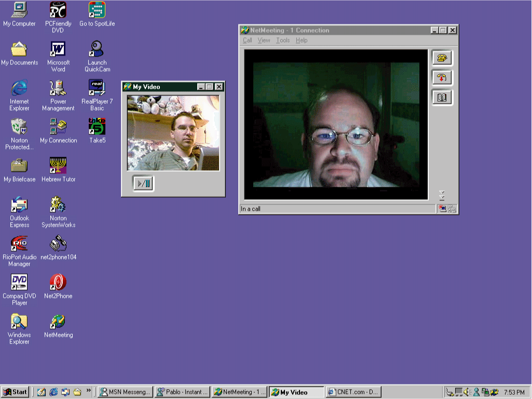Image resolution: width=532 pixels, height=399 pixels.
Task: Select the RioPort Audio Manager desktop icon
Action: tap(19, 251)
